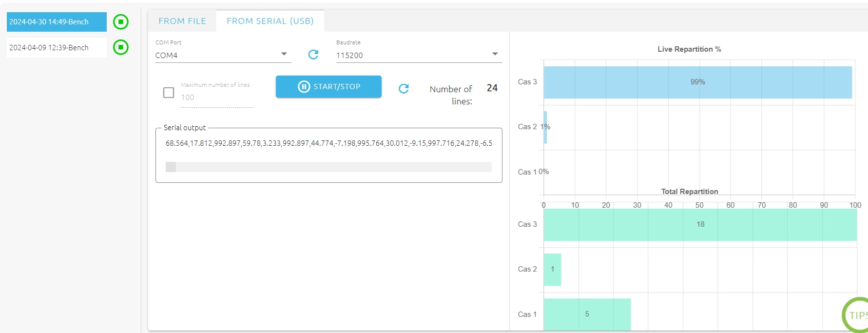Viewport: 868px width, 333px height.
Task: Switch to the FROM FILE tab
Action: click(182, 21)
